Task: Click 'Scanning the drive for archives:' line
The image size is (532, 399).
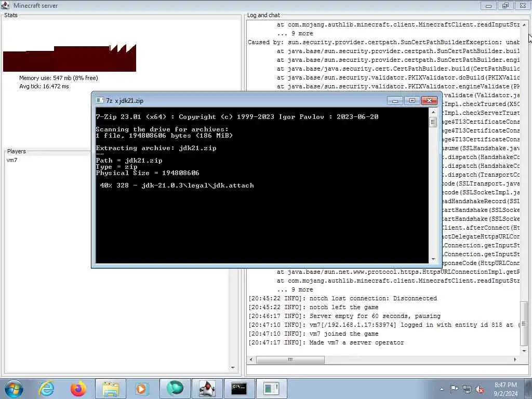Action: point(162,129)
